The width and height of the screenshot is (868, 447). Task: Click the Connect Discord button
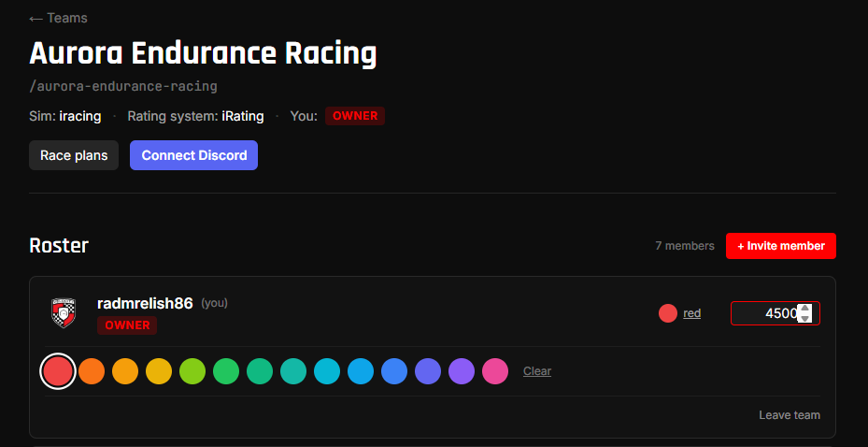[193, 155]
